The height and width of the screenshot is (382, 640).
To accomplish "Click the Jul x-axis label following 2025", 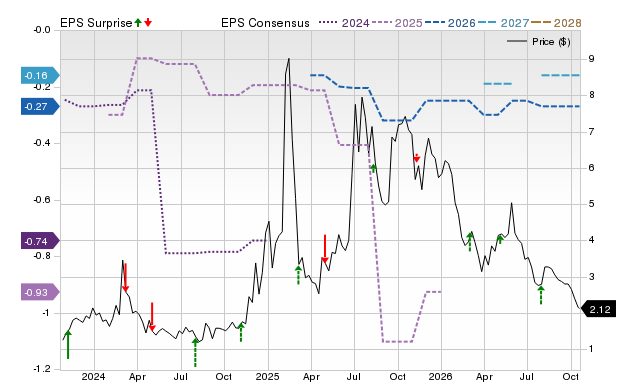I will point(354,376).
